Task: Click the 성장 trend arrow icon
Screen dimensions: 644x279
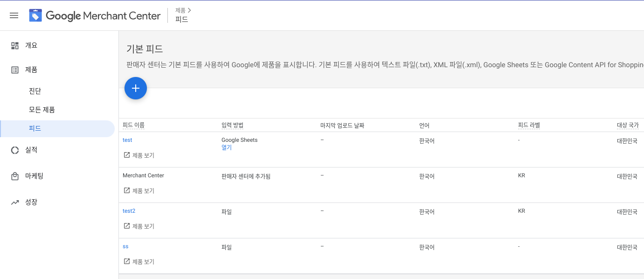Action: (x=15, y=202)
